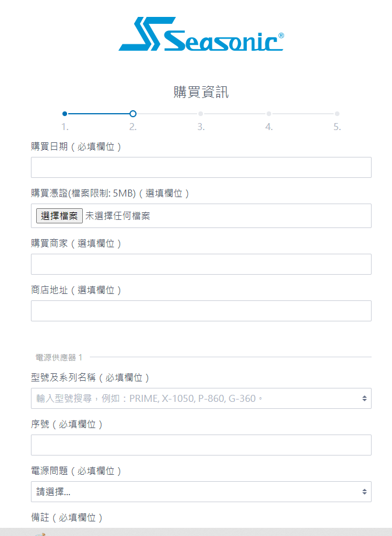Viewport: 392px width, 536px height.
Task: Click the 備註 field label
Action: pyautogui.click(x=66, y=517)
